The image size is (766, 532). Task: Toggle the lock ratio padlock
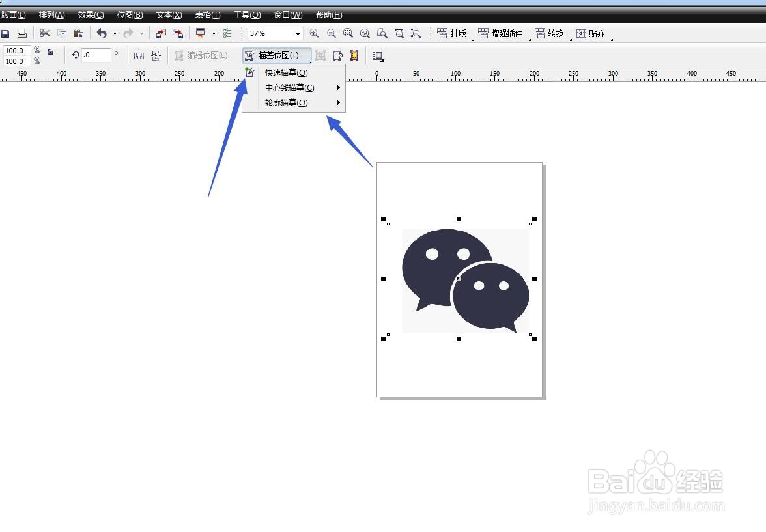50,51
